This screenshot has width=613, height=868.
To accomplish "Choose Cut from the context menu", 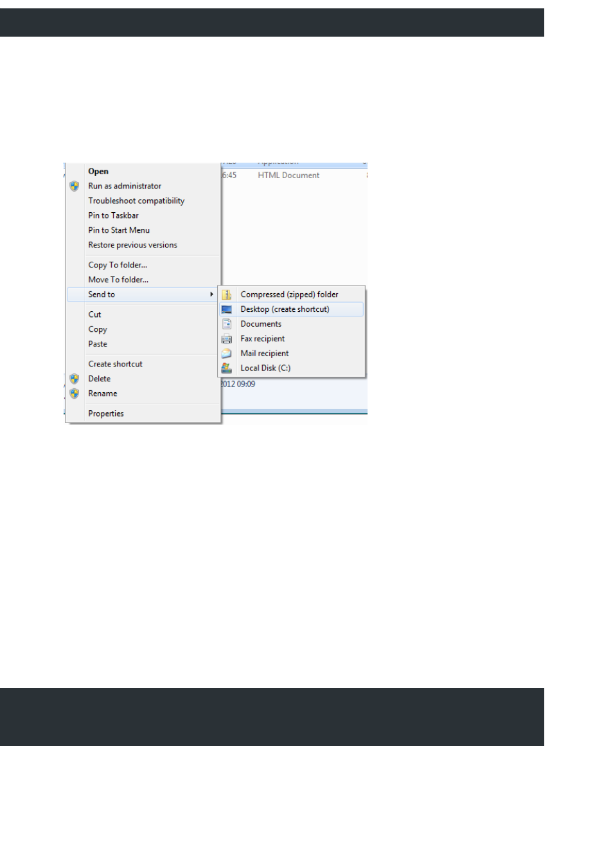I will [143, 315].
